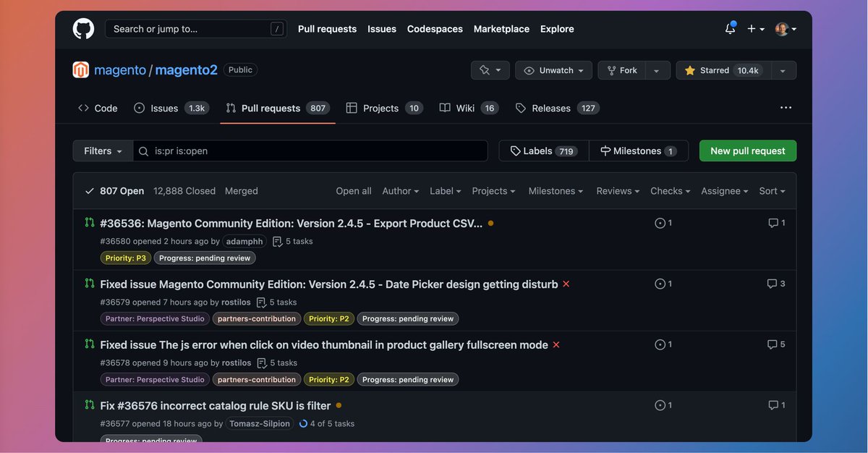Click Partner: Perspective Studio label on PR #36579
The height and width of the screenshot is (453, 868).
(x=155, y=318)
